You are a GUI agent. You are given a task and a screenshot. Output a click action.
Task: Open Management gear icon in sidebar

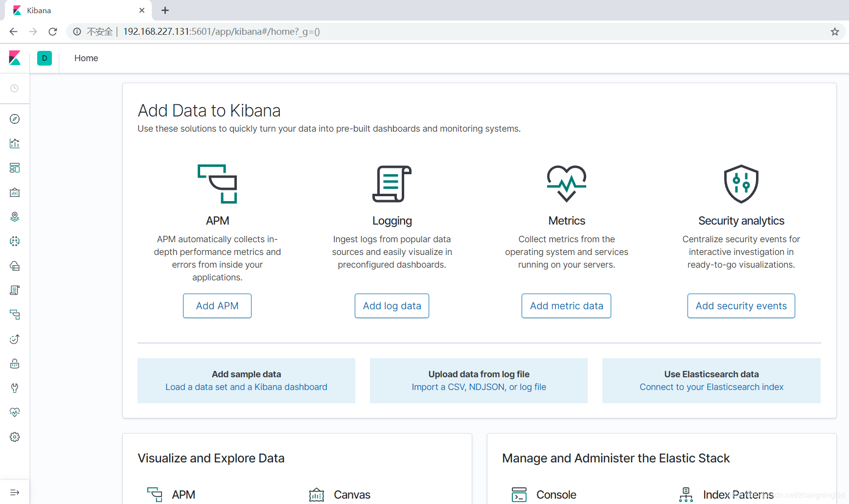tap(15, 437)
